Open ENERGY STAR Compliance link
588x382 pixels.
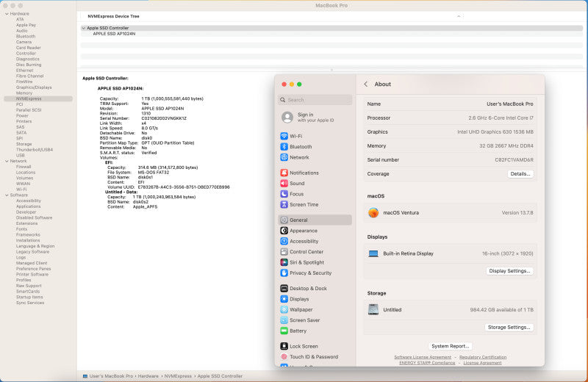[x=427, y=363]
